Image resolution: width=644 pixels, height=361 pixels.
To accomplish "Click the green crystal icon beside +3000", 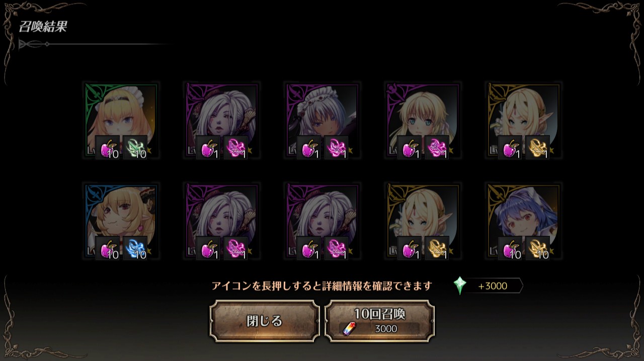I will tap(459, 285).
